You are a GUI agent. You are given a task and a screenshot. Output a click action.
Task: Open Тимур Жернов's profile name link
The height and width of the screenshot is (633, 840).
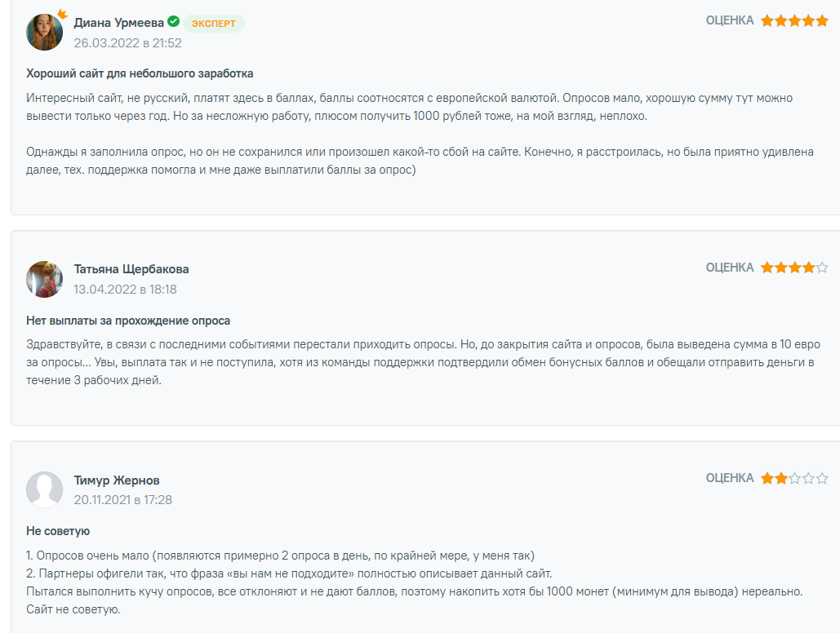click(x=117, y=480)
